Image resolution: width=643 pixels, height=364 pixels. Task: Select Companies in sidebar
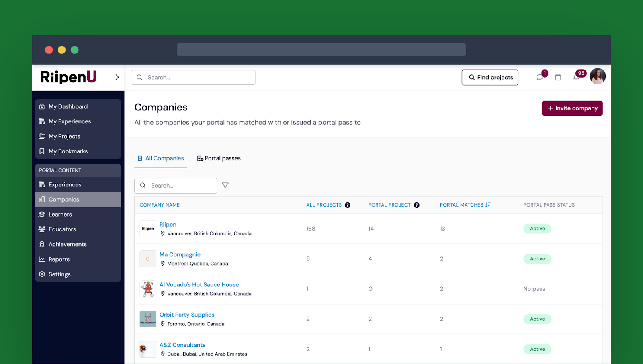[78, 200]
